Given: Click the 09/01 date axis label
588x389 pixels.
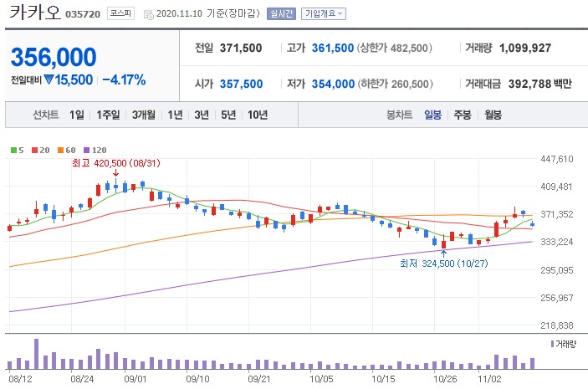Looking at the screenshot, I should tap(135, 379).
